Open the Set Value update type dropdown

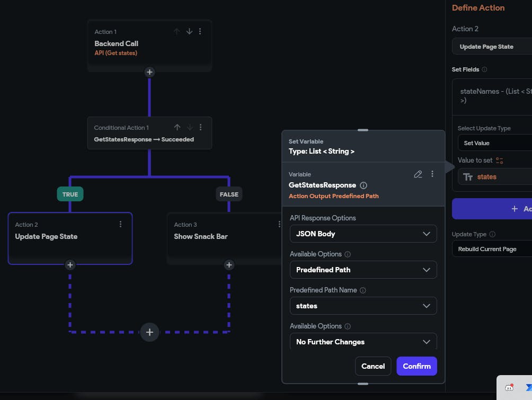click(x=495, y=143)
